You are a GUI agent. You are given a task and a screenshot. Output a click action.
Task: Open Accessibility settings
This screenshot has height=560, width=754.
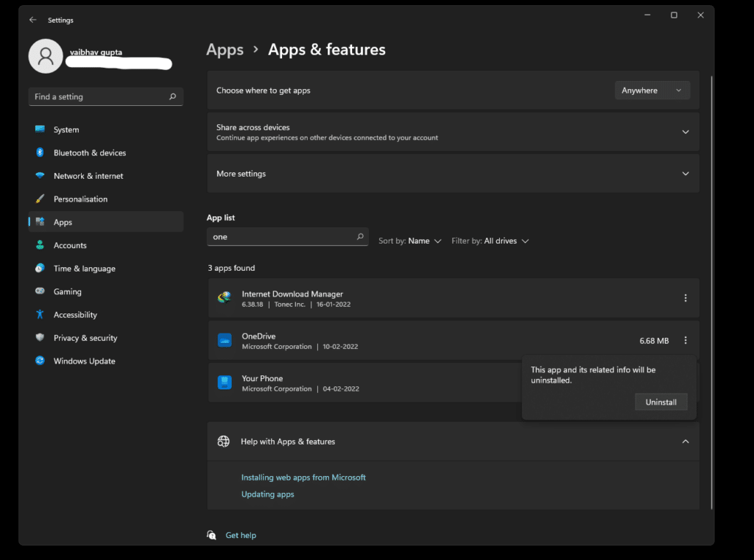(76, 314)
